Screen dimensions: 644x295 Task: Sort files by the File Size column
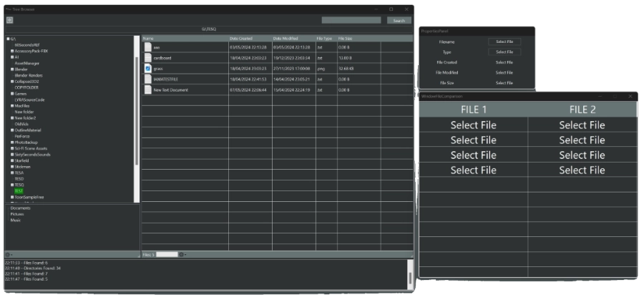[x=358, y=38]
